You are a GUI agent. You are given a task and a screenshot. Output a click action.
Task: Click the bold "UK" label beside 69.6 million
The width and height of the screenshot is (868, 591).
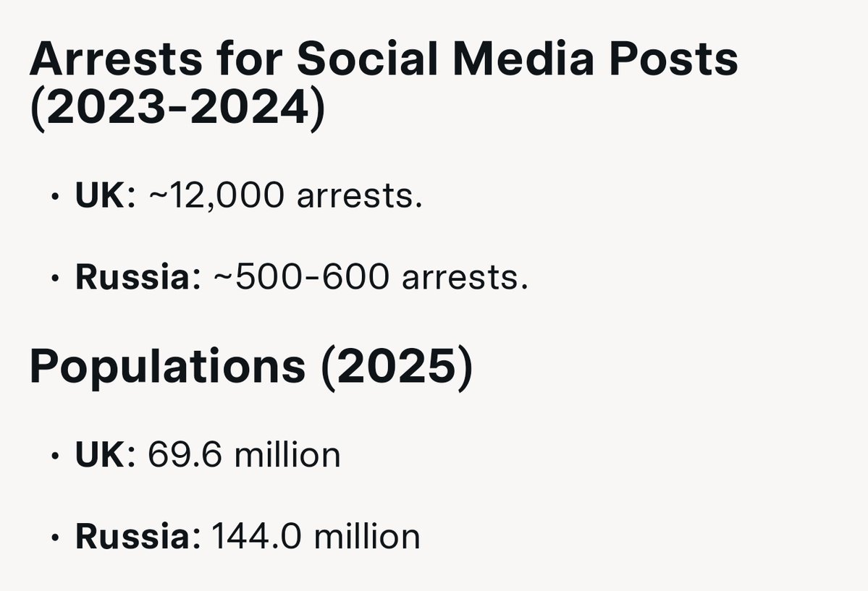point(100,455)
